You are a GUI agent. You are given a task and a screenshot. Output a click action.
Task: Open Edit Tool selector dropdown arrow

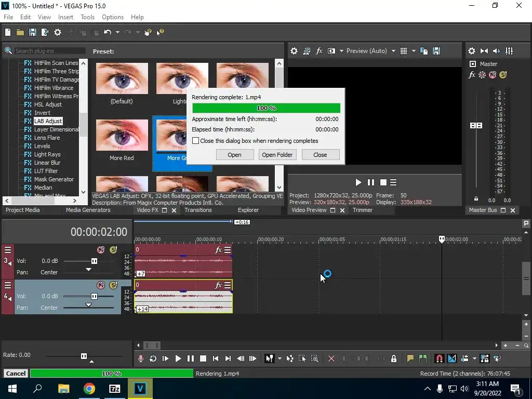point(280,358)
